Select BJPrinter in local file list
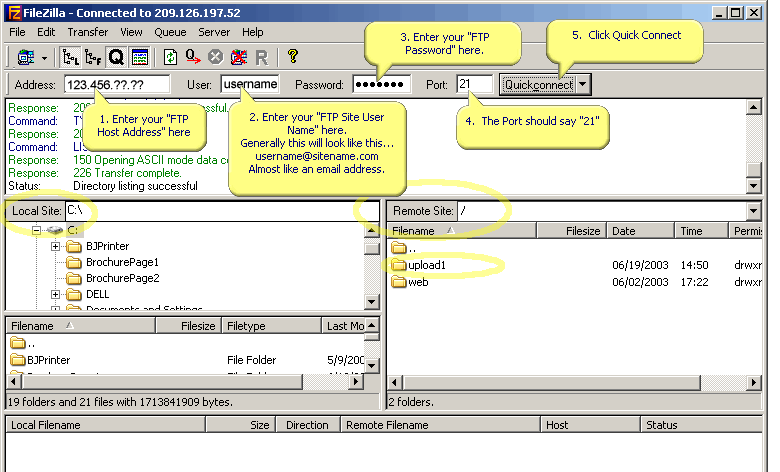The width and height of the screenshot is (780, 472). [x=40, y=360]
